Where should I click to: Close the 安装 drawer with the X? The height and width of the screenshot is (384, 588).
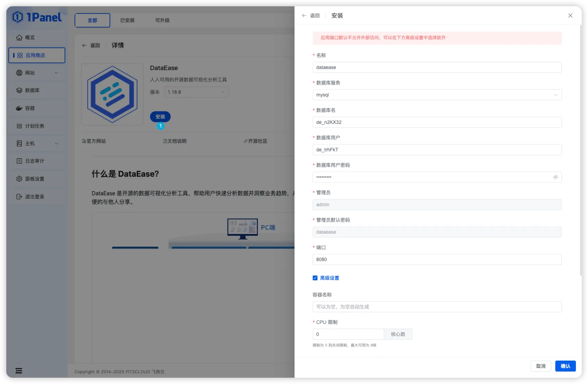[570, 15]
